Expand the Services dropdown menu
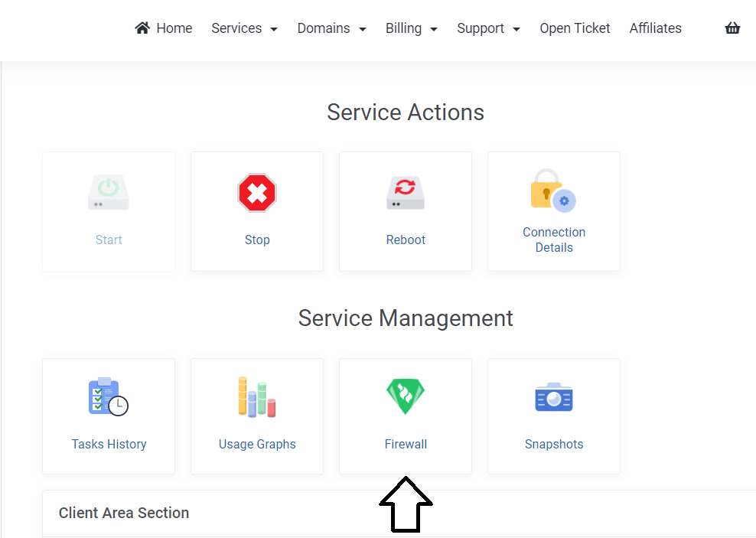This screenshot has width=756, height=538. coord(244,28)
